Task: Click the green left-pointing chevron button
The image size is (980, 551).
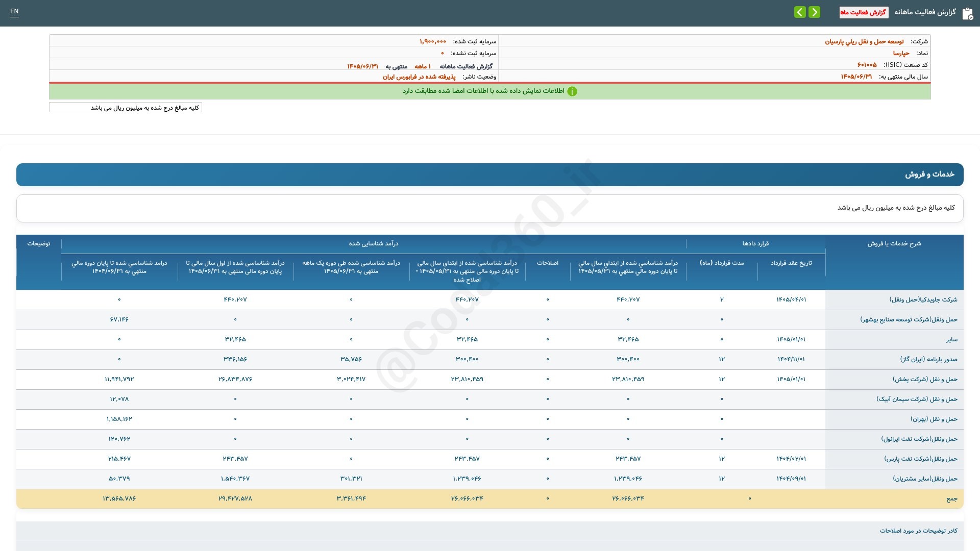Action: (x=800, y=12)
